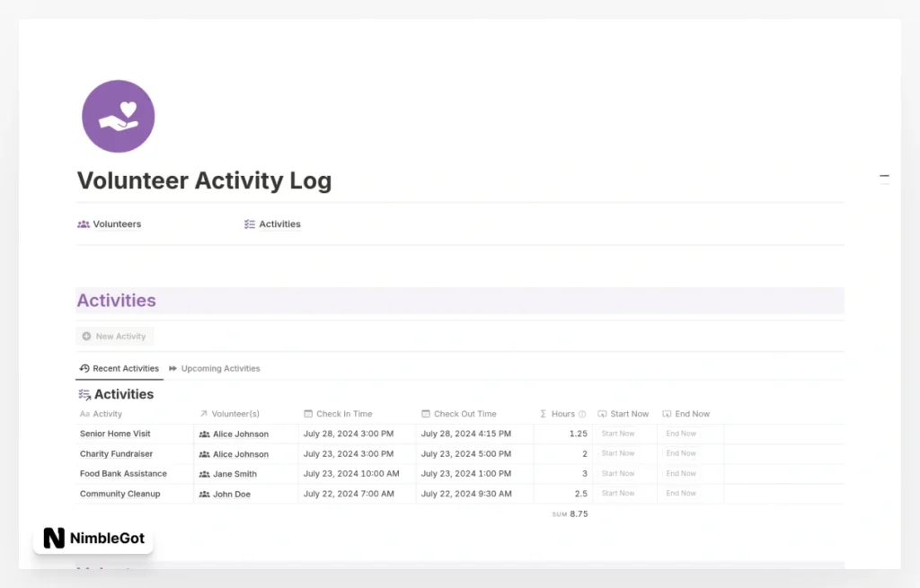The height and width of the screenshot is (588, 920).
Task: Click End Now for Senior Home Visit
Action: 681,434
